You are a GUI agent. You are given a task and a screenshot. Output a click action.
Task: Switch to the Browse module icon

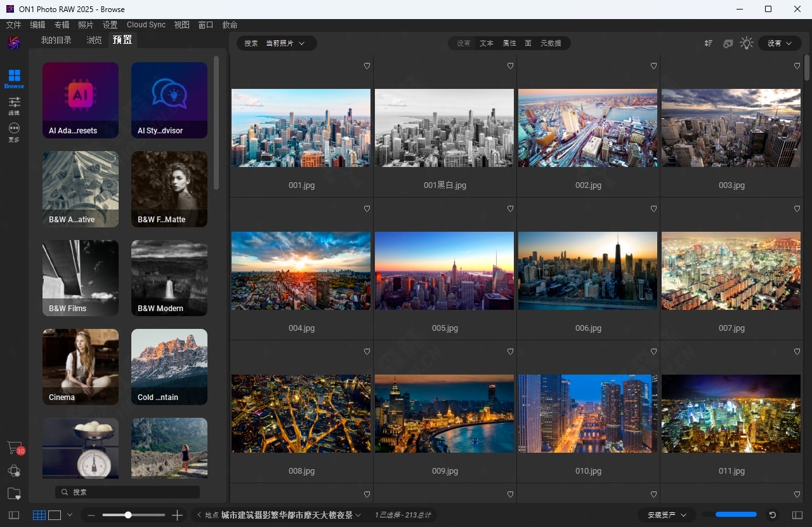[14, 76]
